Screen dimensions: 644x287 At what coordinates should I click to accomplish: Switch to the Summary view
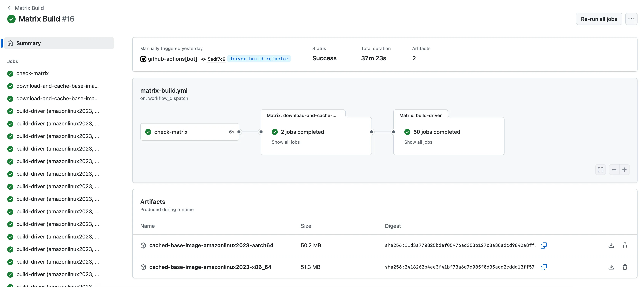(x=28, y=43)
